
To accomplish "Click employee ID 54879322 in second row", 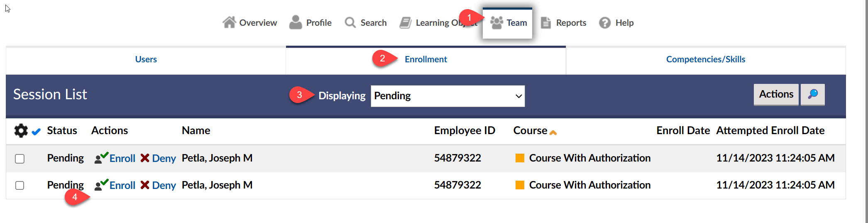I will pyautogui.click(x=457, y=185).
